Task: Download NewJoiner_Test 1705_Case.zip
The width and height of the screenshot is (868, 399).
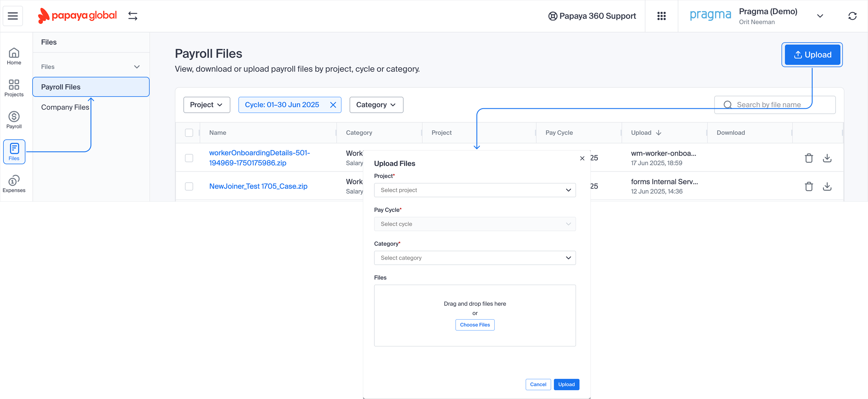Action: click(x=827, y=186)
